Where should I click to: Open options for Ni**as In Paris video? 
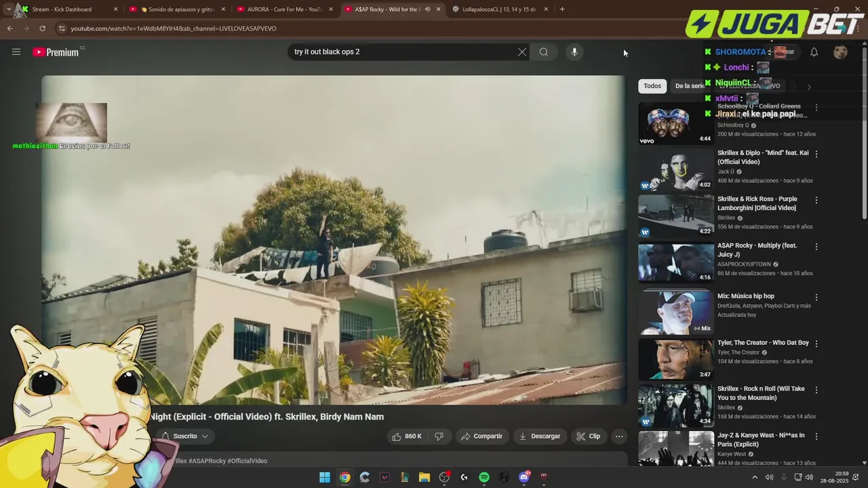pos(816,436)
